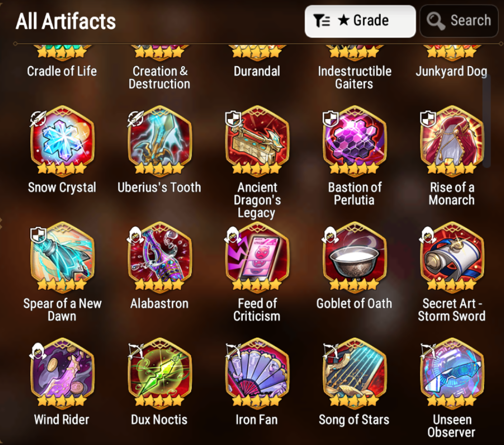Select Feed of Criticism phone artifact
Viewport: 504px width, 445px height.
click(x=257, y=257)
